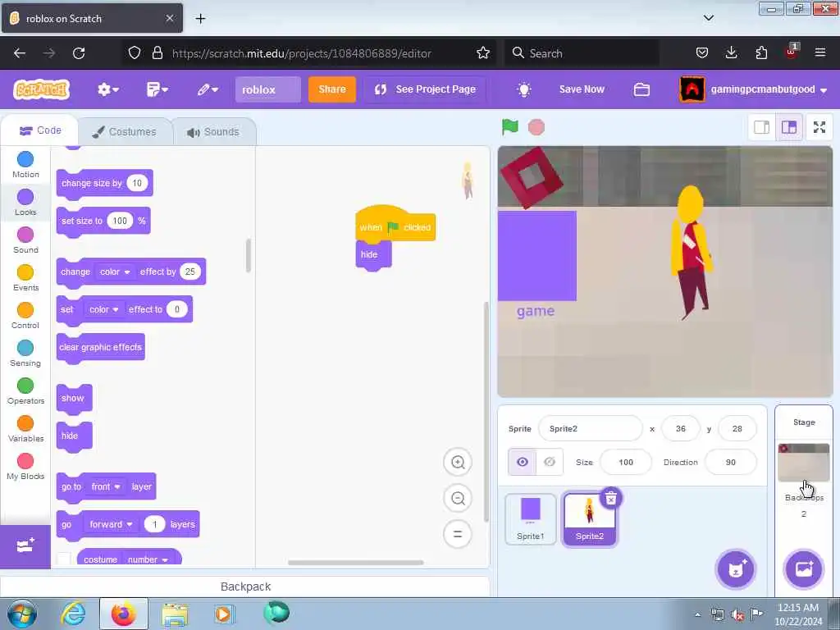Switch to the Code tab
Viewport: 840px width, 630px height.
point(40,130)
